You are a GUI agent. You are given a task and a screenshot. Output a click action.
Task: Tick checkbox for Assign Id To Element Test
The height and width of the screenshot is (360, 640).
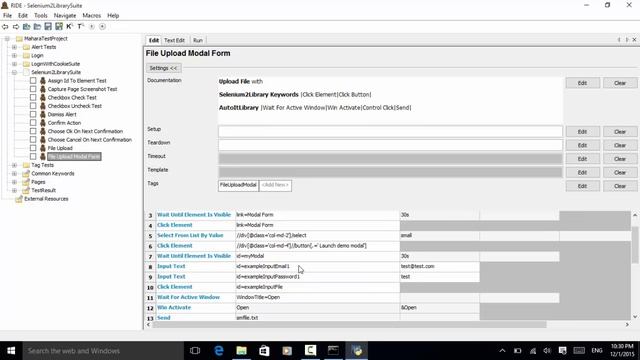coord(33,81)
